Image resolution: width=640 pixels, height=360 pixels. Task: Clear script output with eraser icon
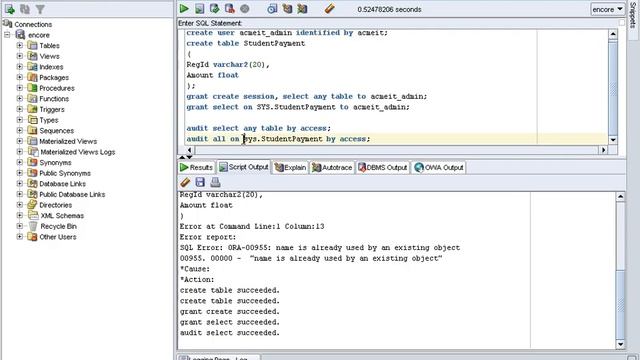coord(185,182)
